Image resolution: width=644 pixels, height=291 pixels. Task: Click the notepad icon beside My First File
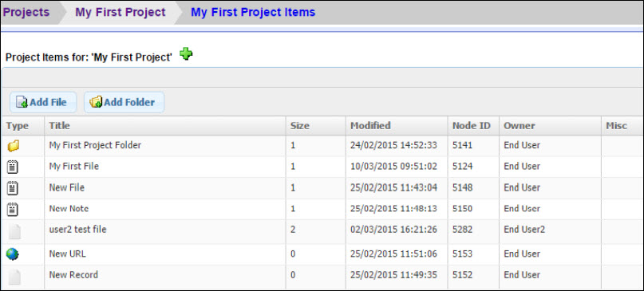13,167
